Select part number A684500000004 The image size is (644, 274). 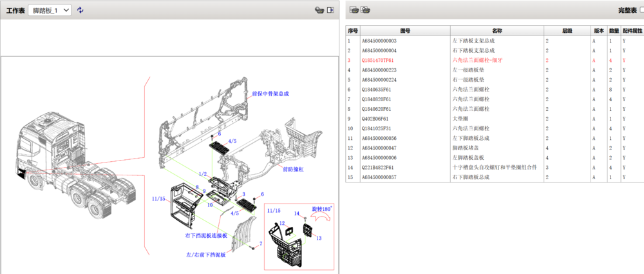tap(379, 50)
